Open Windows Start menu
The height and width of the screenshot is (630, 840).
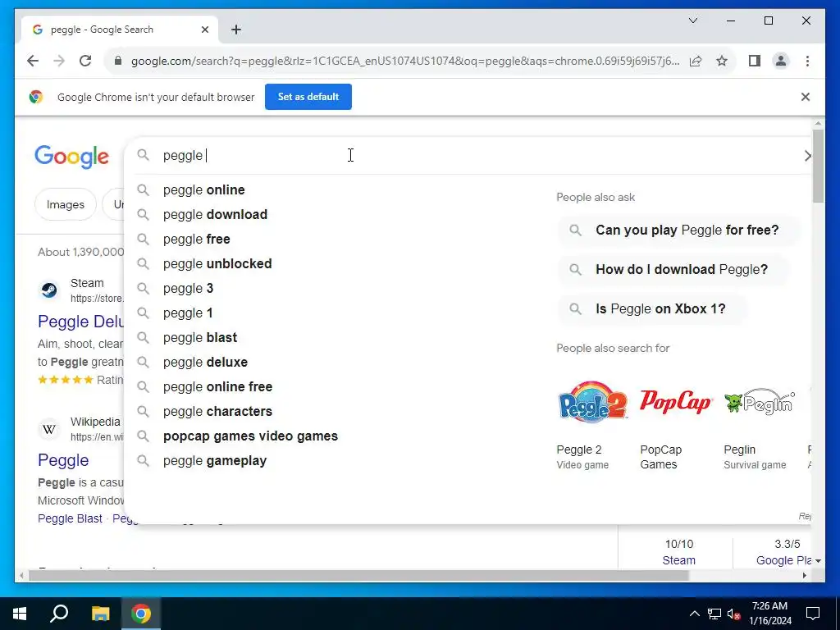click(20, 614)
